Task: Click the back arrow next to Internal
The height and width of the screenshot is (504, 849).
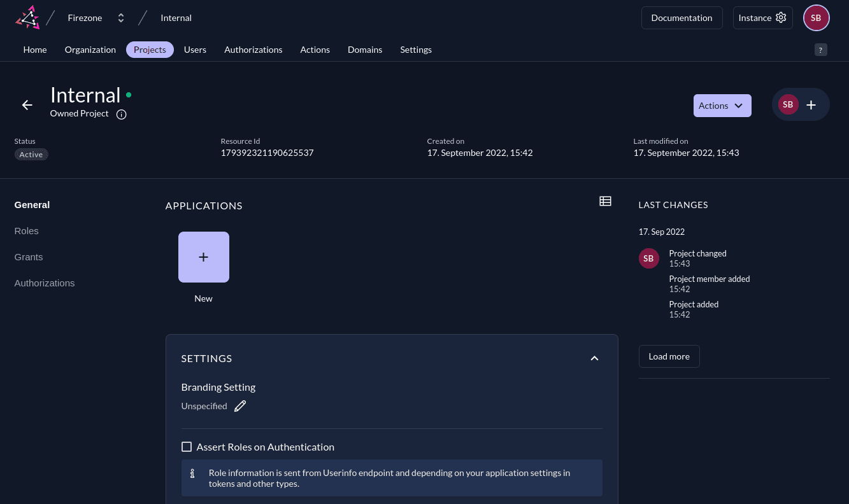Action: [27, 104]
